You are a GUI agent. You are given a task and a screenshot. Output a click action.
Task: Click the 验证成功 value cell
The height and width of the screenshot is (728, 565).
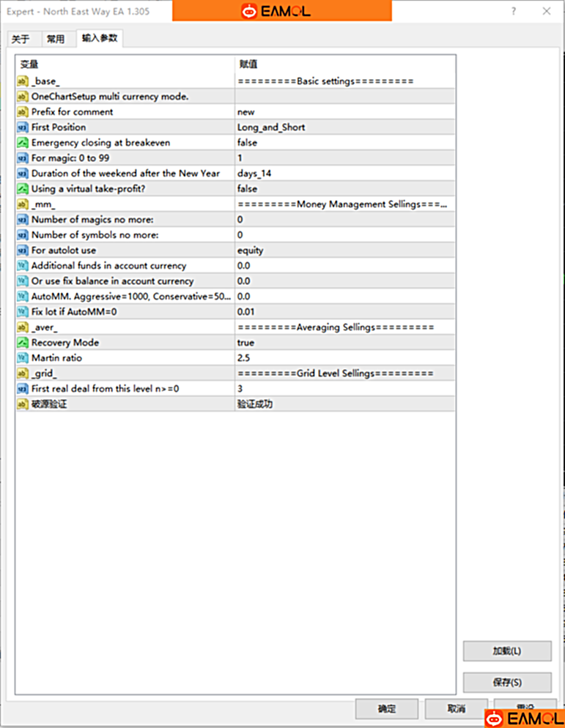(345, 404)
